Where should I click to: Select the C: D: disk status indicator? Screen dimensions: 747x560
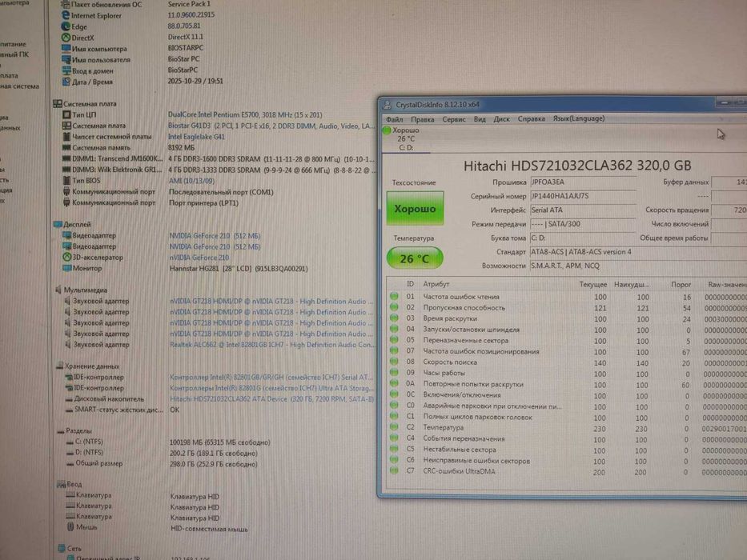(406, 138)
